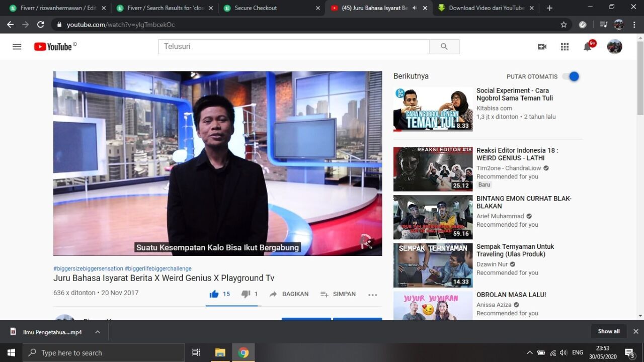
Task: Bookmark this page with the star icon
Action: coord(563,25)
